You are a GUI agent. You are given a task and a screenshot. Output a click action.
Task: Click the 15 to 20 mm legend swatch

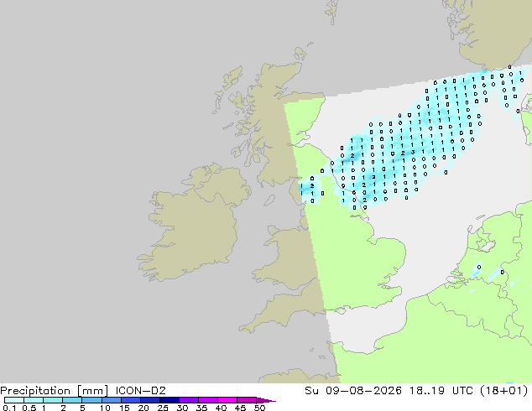point(130,400)
